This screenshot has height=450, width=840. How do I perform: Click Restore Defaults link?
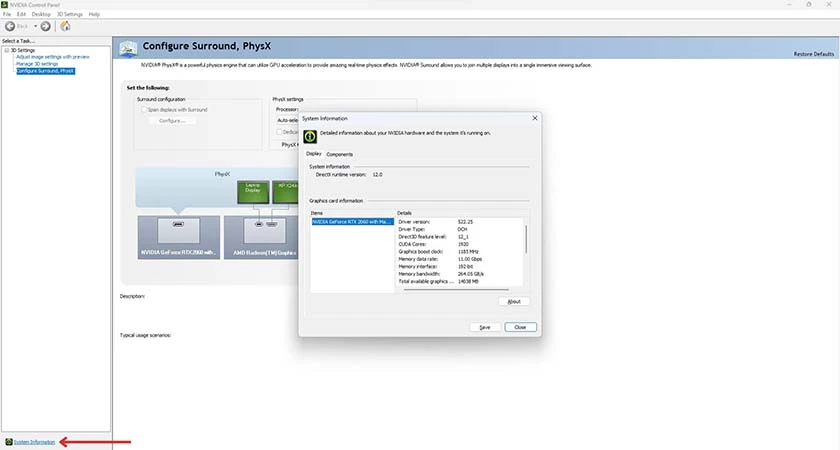[x=814, y=54]
